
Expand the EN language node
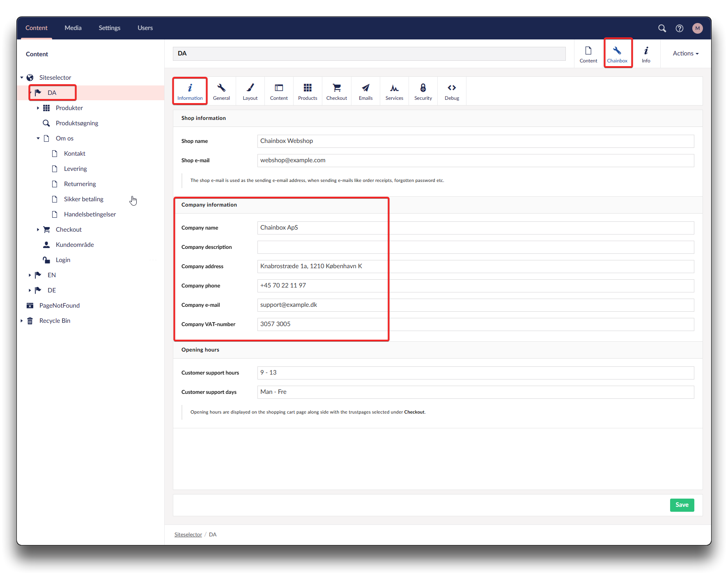30,275
